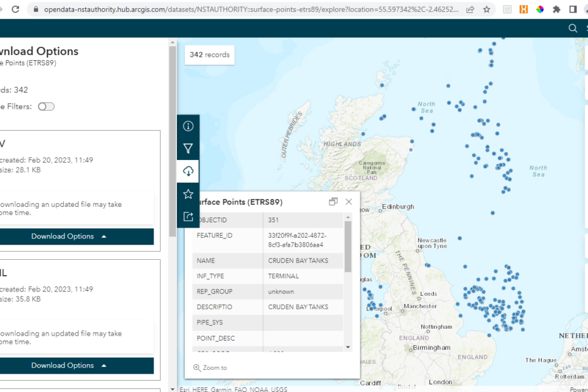
Task: Enable the Filters toggle switch
Action: point(46,107)
